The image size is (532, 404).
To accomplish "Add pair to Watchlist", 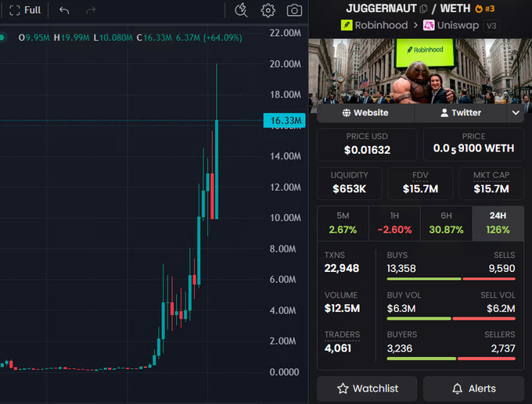I will [367, 388].
